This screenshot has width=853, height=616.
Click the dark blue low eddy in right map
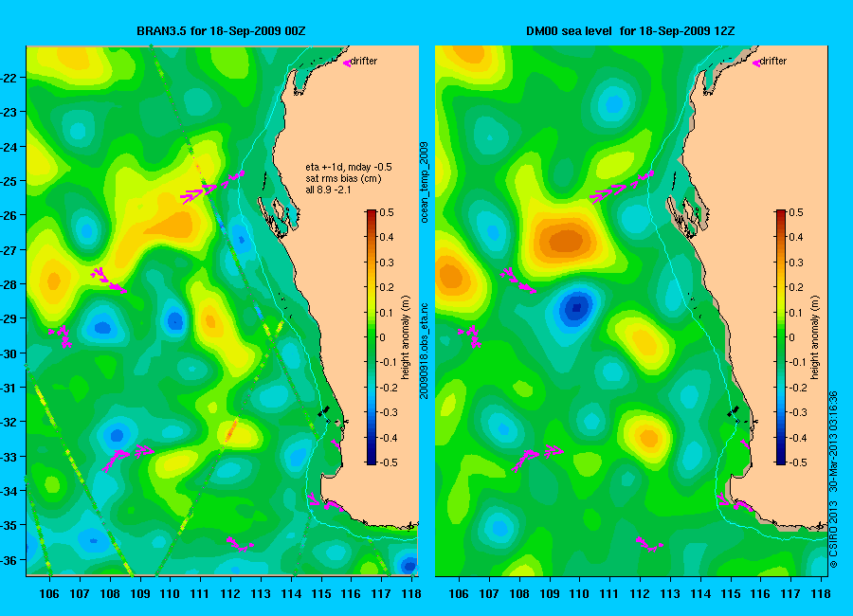click(575, 308)
